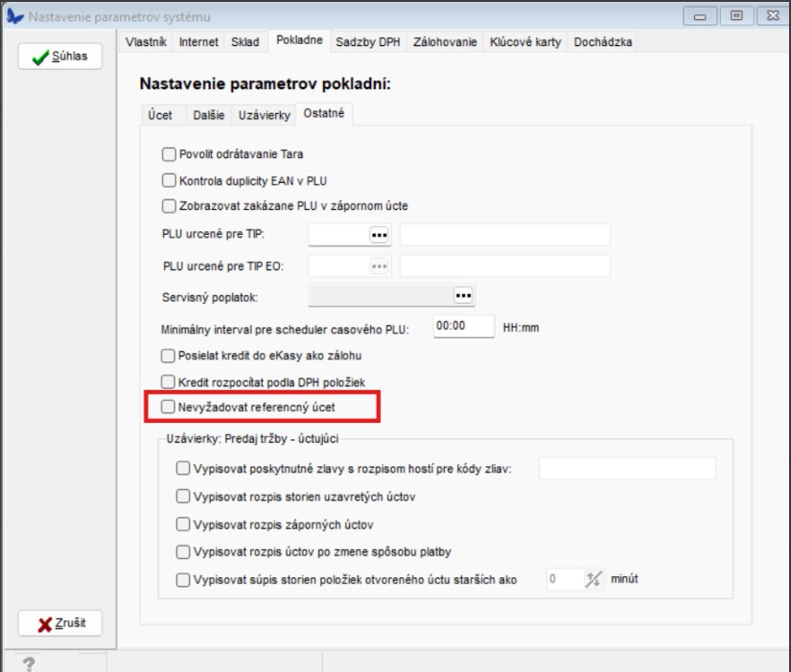Enable Povolit odrátavanie Tara checkbox
The width and height of the screenshot is (791, 672).
tap(170, 153)
